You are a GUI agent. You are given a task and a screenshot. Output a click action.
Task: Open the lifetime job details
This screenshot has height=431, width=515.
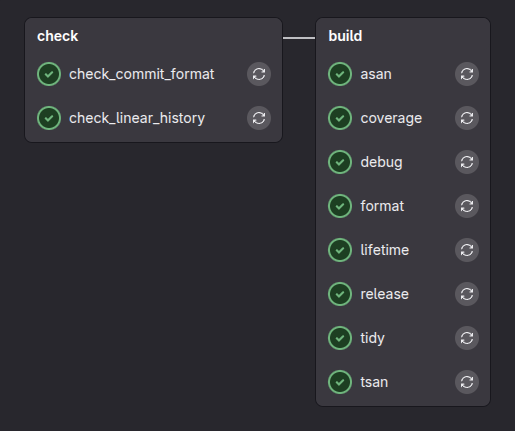point(385,250)
